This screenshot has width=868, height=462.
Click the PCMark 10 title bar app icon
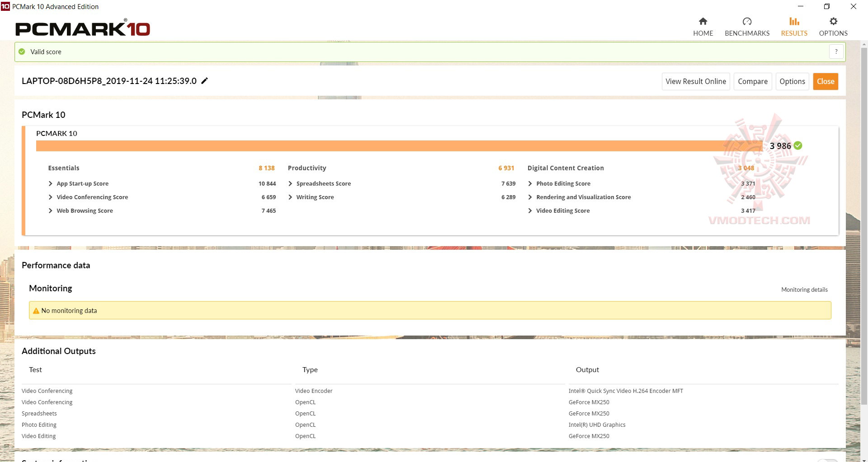pos(5,6)
